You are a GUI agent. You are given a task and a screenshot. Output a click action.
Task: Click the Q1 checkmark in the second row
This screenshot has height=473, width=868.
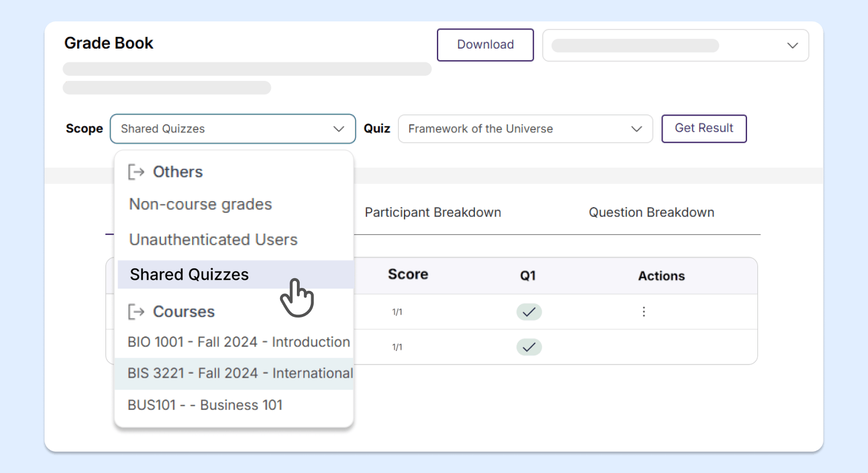[529, 347]
